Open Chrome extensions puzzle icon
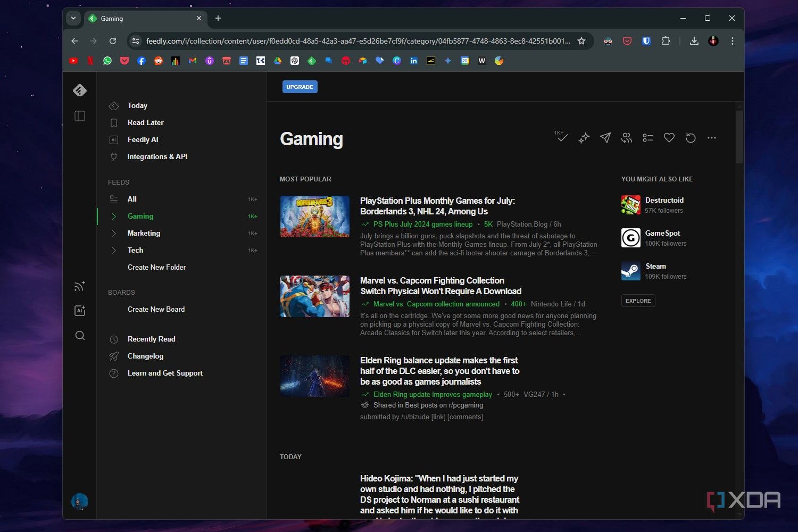The image size is (798, 532). tap(666, 41)
